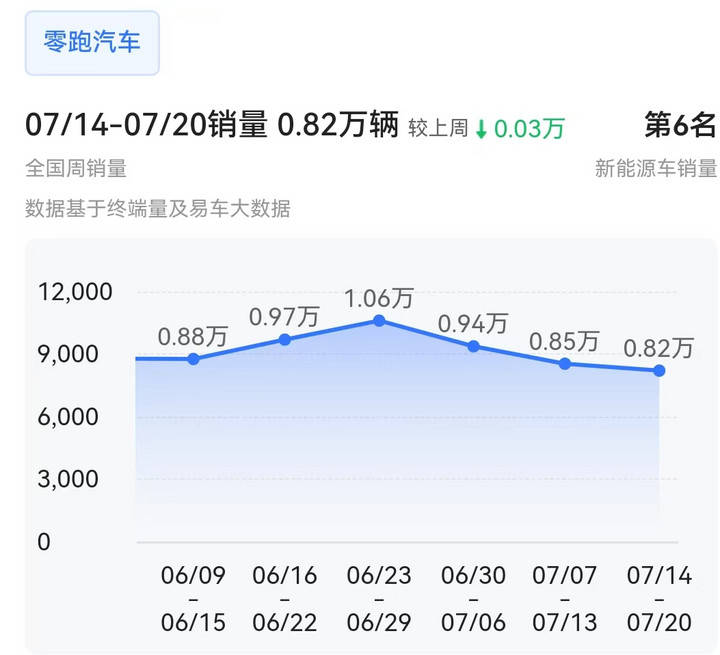The image size is (720, 655).
Task: Click the 1.06万 data label
Action: (379, 298)
